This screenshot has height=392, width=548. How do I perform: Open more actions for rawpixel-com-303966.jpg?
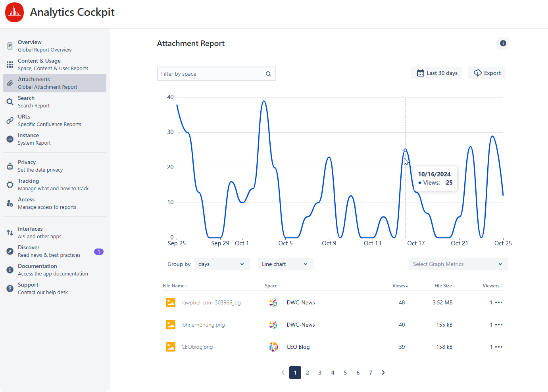[499, 302]
